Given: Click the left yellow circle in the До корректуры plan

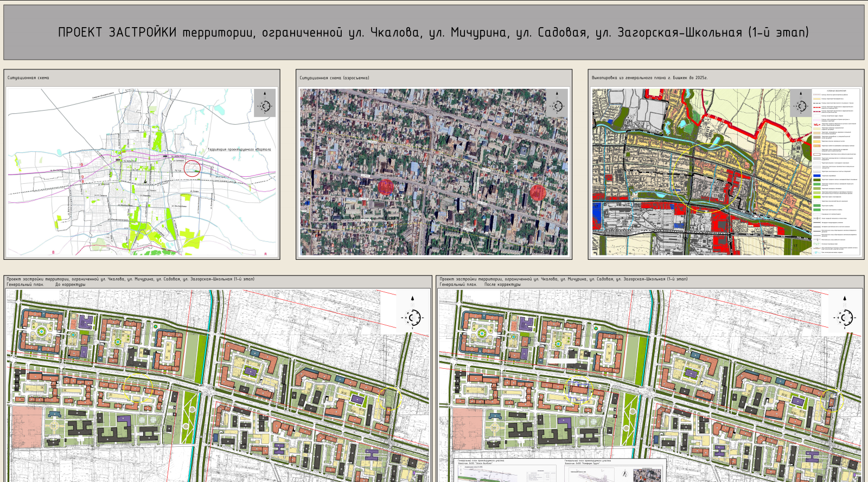Looking at the screenshot, I should click(x=138, y=388).
